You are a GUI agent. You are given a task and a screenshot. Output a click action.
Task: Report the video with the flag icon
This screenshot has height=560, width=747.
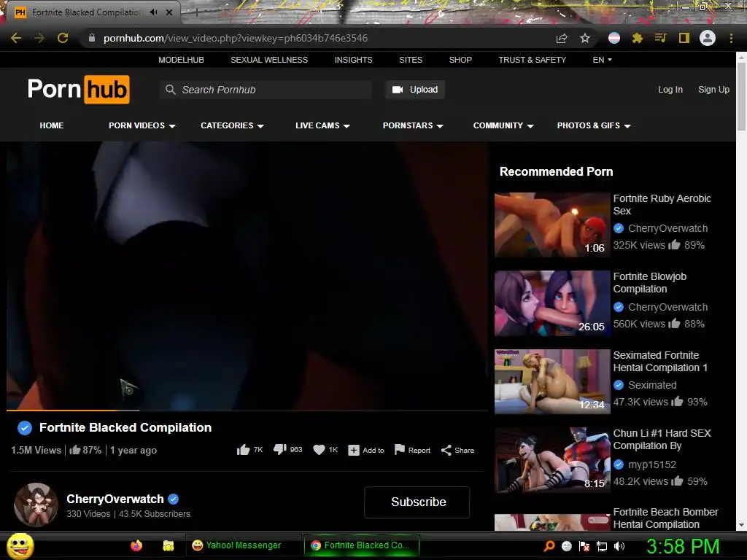coord(399,449)
